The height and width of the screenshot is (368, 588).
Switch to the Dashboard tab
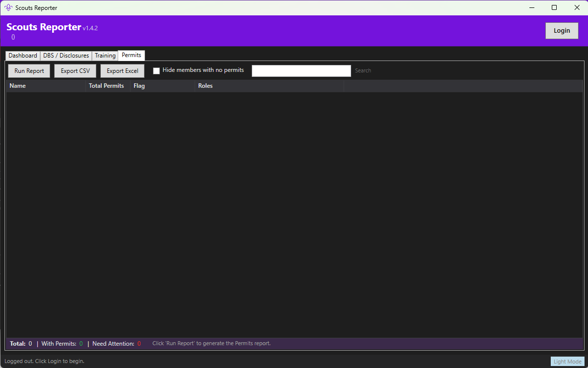22,55
